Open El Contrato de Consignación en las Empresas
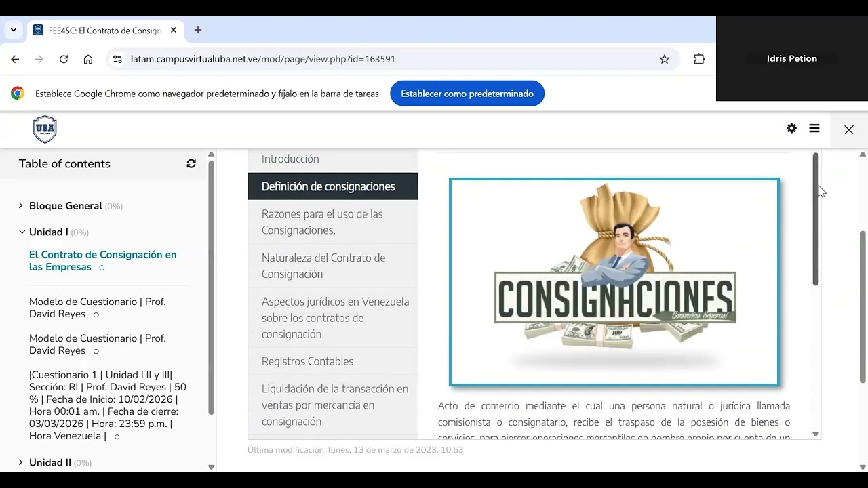This screenshot has height=488, width=868. [102, 261]
